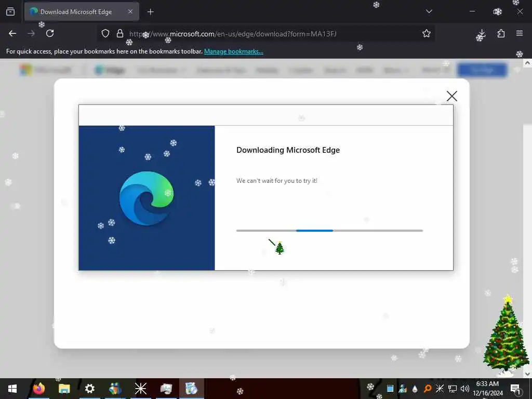
Task: Open a new browser tab
Action: click(x=151, y=12)
